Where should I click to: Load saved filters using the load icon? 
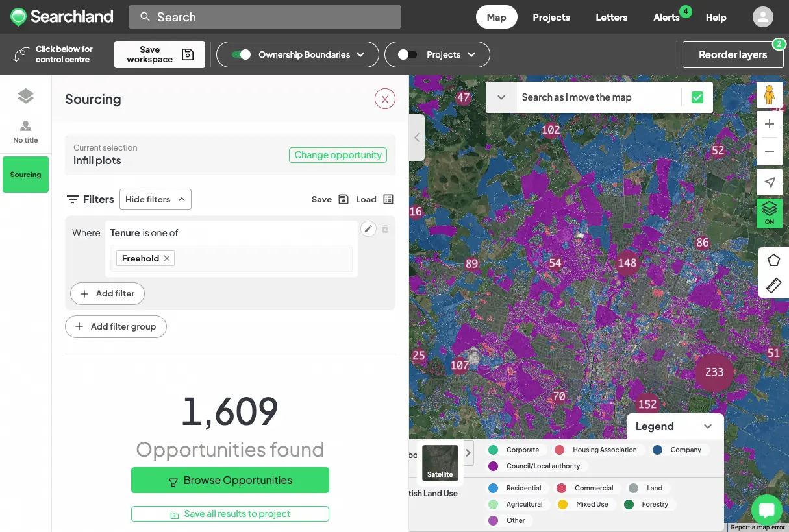(388, 199)
